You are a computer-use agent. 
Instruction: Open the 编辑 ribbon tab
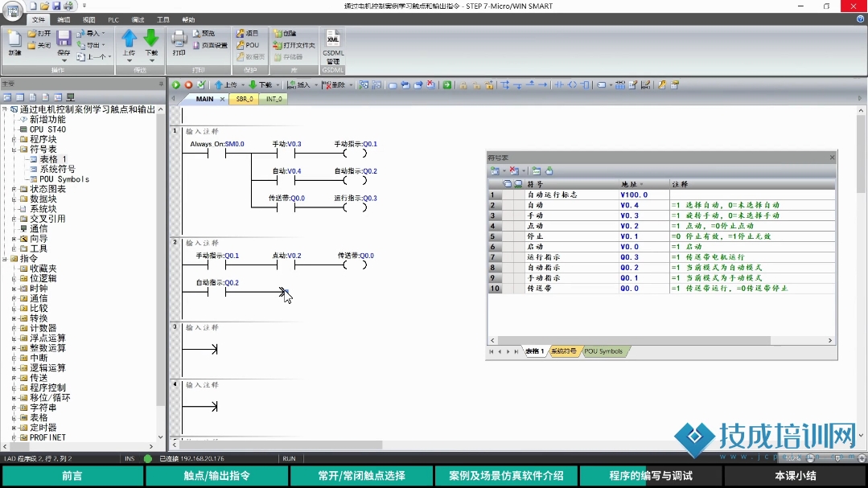64,19
